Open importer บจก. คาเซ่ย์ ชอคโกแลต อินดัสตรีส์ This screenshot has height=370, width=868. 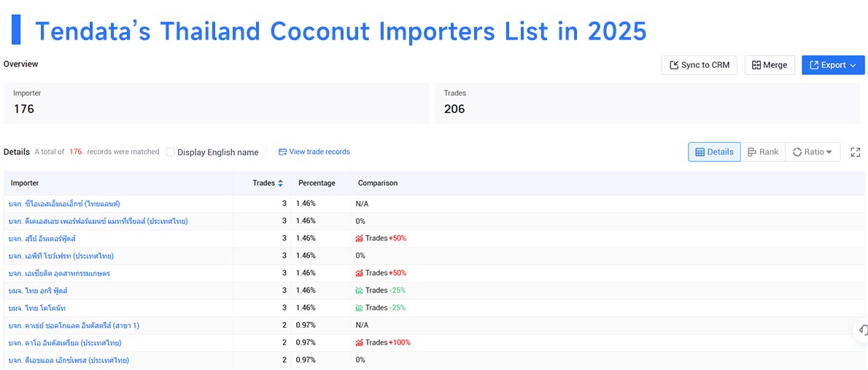coord(74,325)
